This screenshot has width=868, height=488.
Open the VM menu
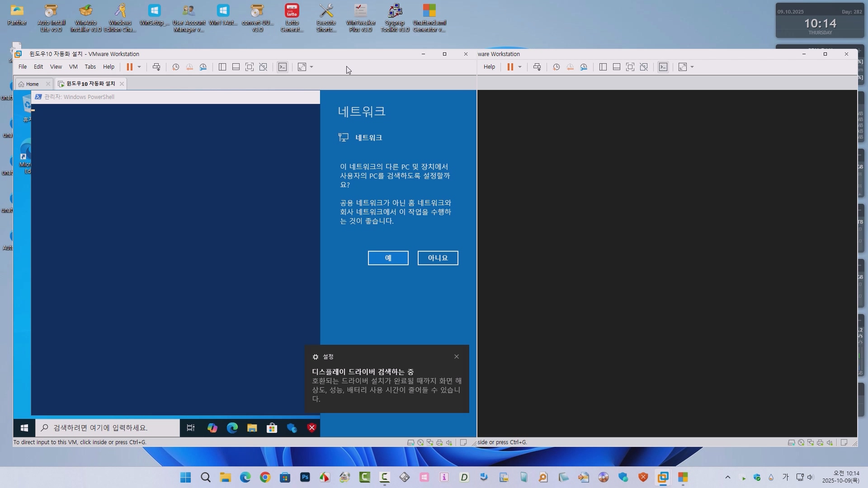click(x=73, y=67)
